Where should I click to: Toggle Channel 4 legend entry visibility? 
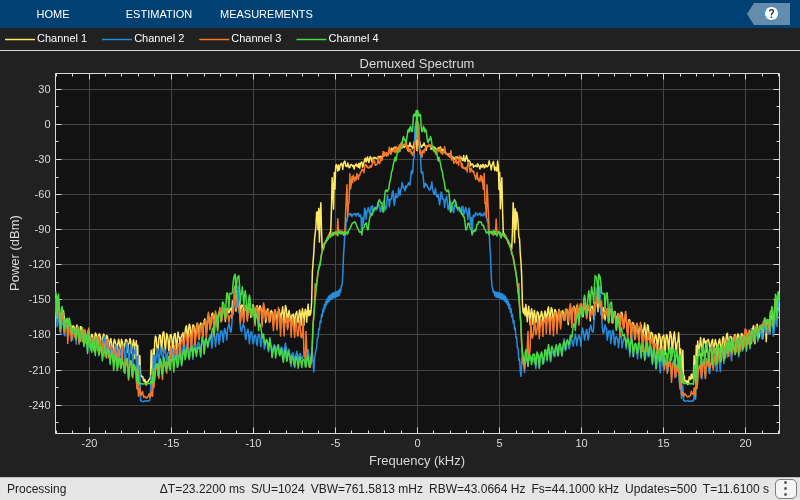[337, 38]
